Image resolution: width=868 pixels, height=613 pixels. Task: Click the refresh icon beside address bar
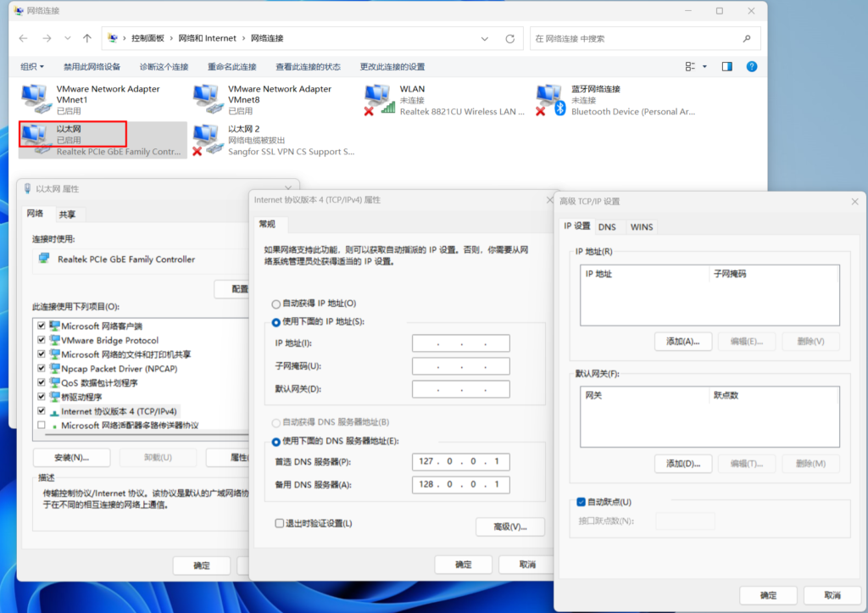pos(509,39)
